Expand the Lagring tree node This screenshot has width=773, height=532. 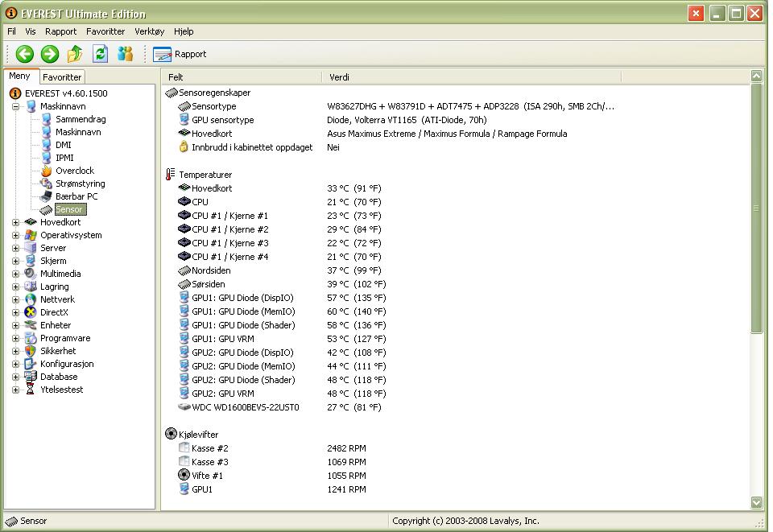pos(16,287)
